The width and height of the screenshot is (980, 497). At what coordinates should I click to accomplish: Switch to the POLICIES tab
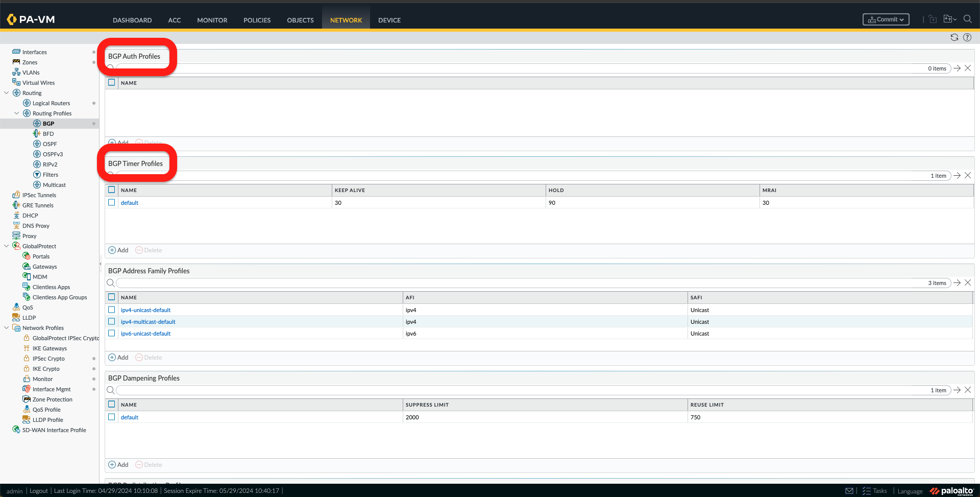tap(257, 20)
